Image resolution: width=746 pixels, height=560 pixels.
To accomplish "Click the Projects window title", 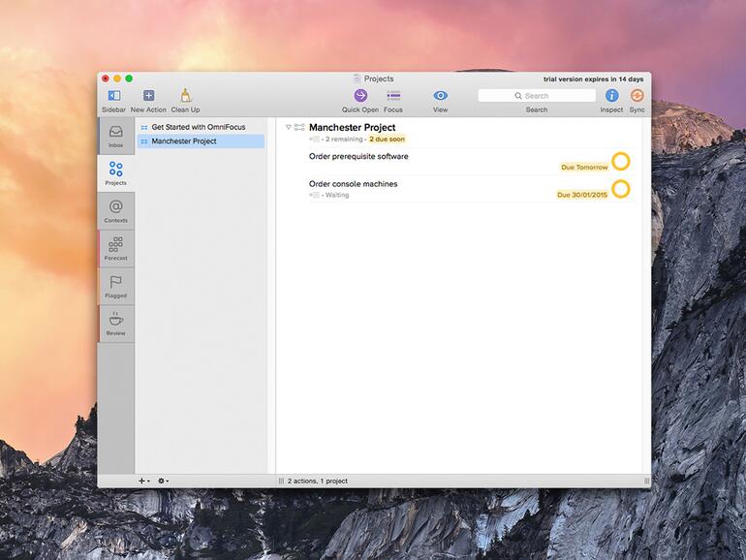I will 379,78.
